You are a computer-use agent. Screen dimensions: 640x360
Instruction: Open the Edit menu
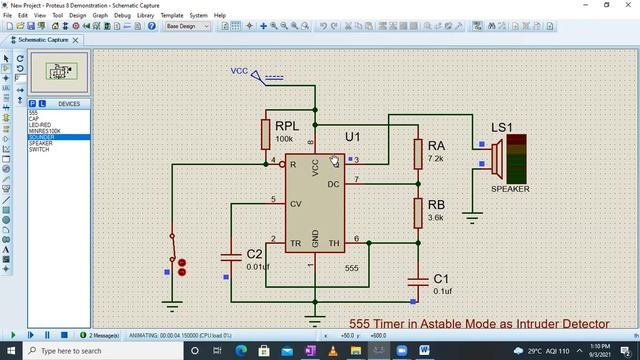coord(23,16)
